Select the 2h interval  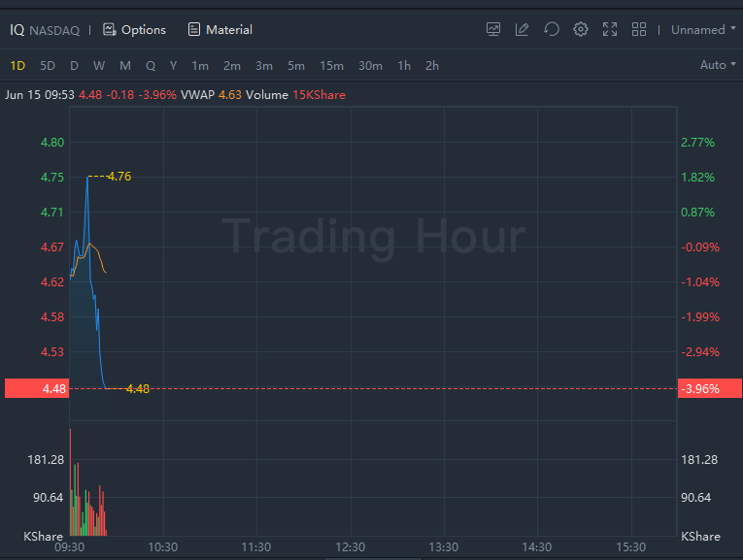click(x=432, y=66)
